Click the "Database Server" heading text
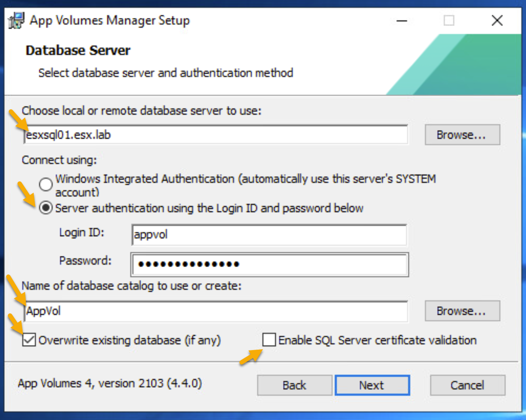526x420 pixels. [x=78, y=51]
